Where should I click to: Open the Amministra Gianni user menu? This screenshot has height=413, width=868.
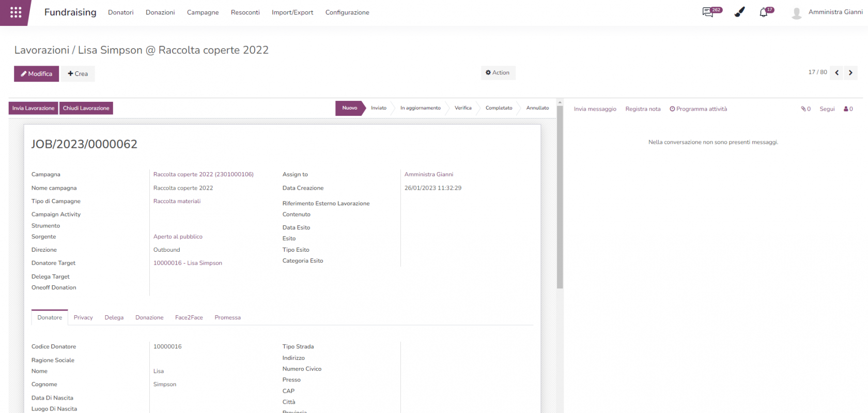[x=828, y=12]
